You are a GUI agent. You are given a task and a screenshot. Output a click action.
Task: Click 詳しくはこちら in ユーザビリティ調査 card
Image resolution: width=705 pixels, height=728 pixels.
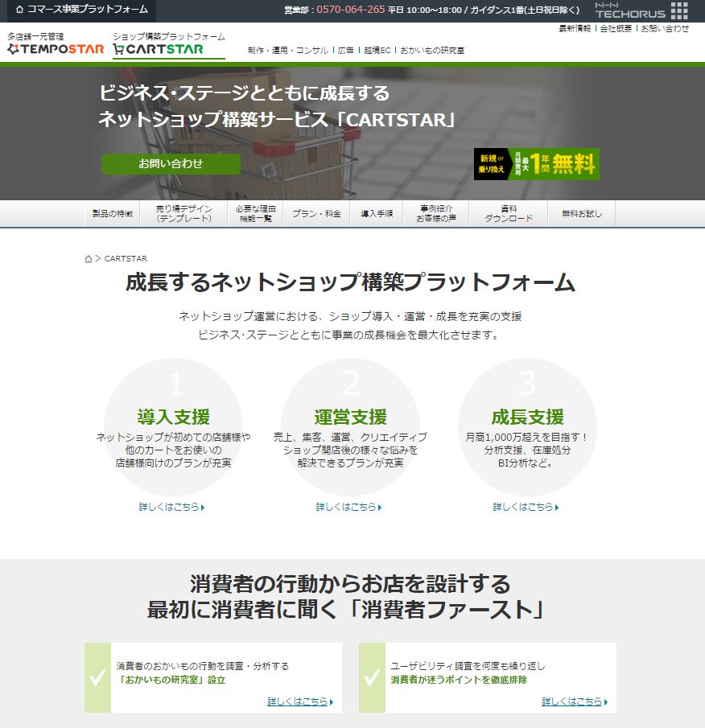pos(575,701)
